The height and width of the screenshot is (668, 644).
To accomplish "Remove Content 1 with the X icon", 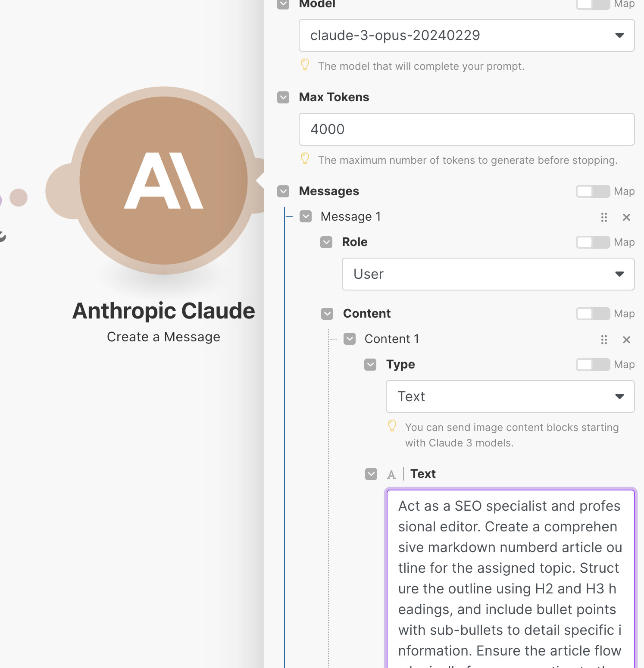I will [626, 340].
